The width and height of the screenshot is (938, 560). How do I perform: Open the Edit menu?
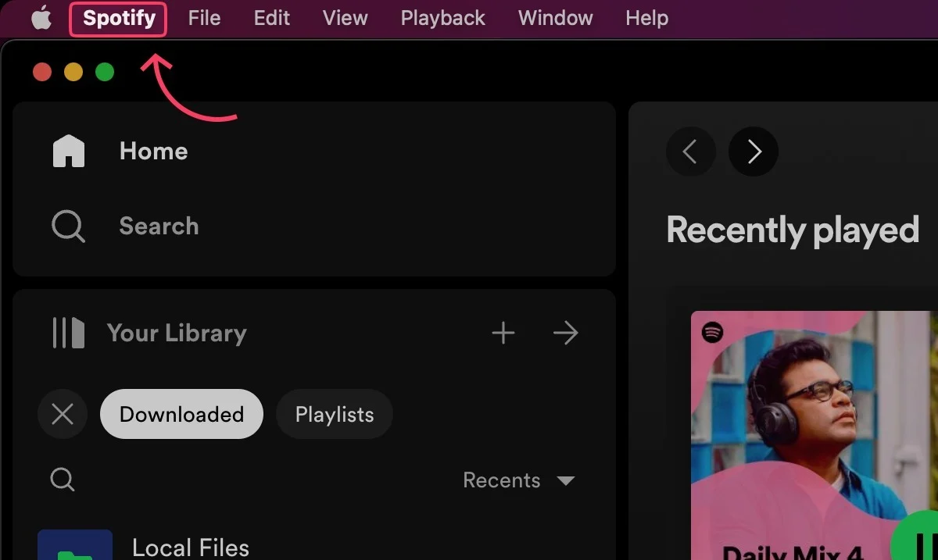272,18
